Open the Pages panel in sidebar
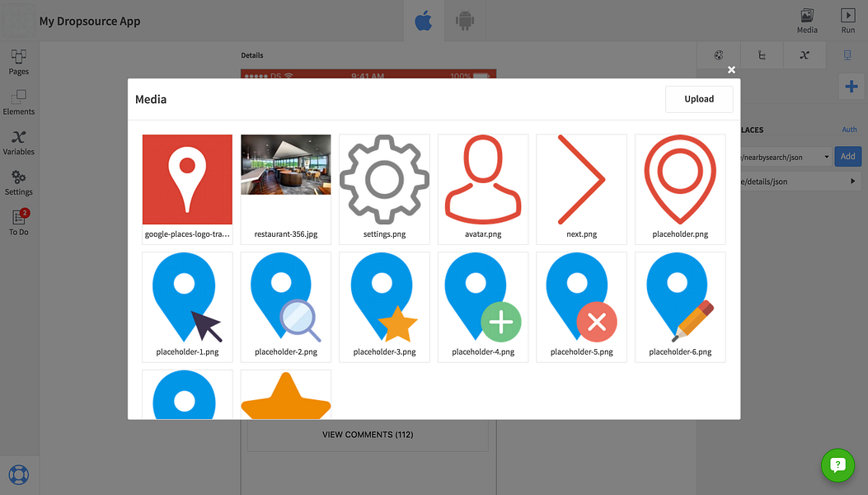 (19, 62)
